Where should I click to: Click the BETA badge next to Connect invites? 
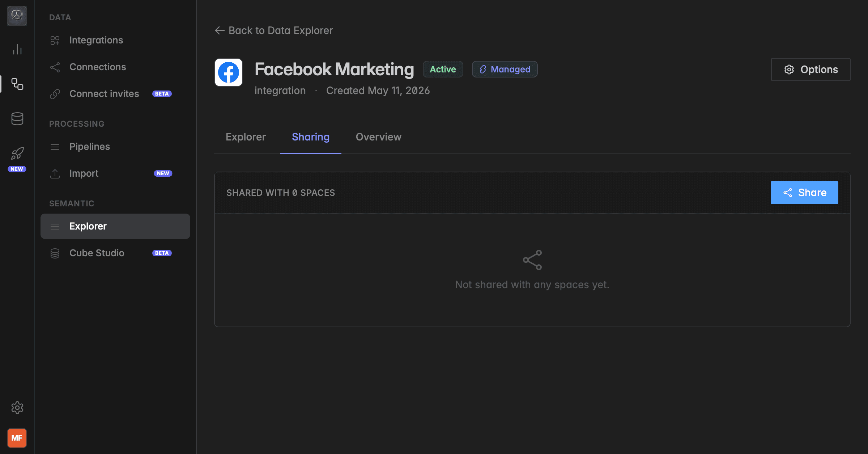point(162,94)
